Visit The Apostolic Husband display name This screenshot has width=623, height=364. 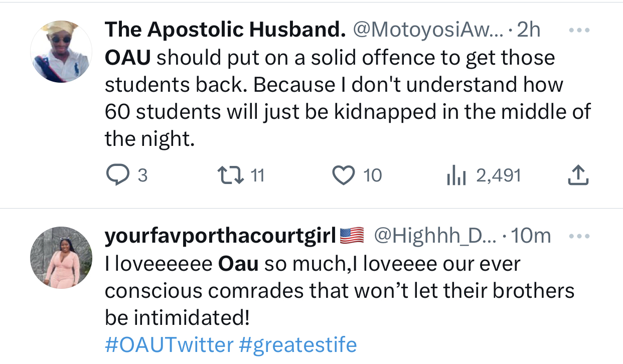click(225, 31)
